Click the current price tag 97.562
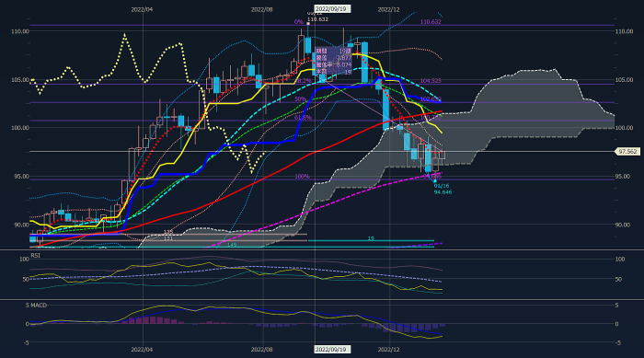 [x=627, y=152]
